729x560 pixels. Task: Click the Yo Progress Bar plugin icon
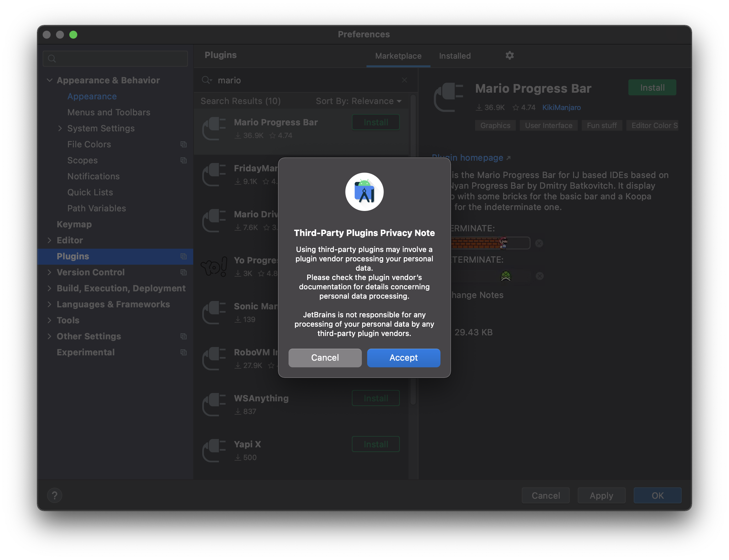pos(214,266)
